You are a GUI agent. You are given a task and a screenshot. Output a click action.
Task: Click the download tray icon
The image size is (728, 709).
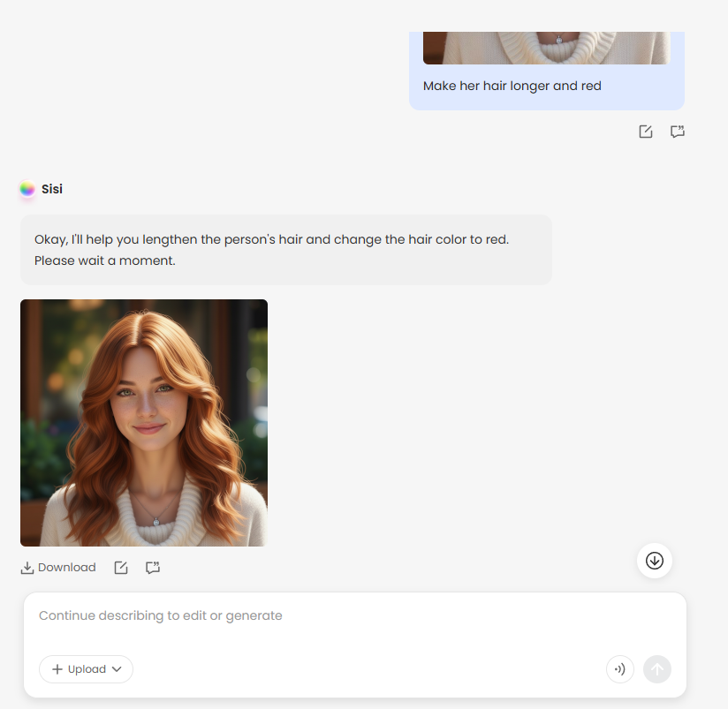tap(27, 568)
